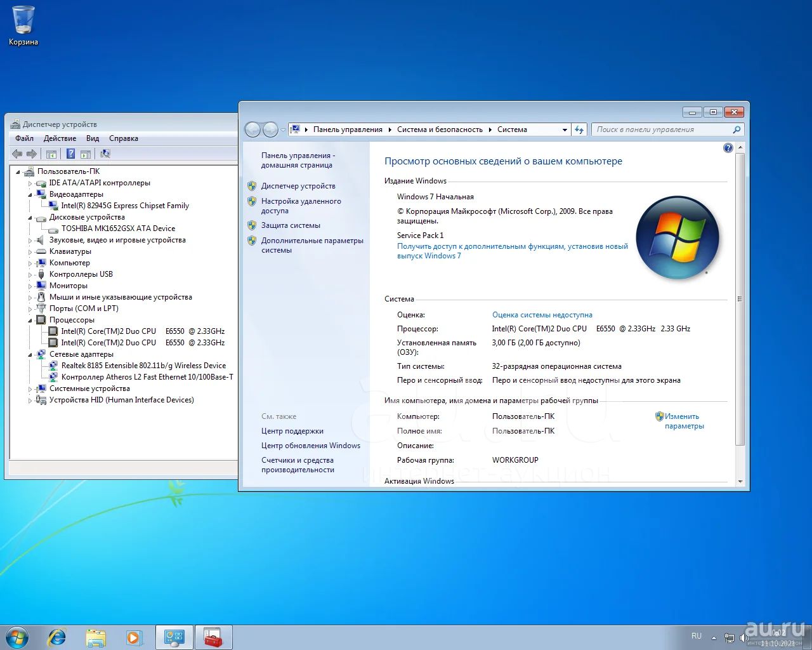
Task: Open the Файл menu in Device Manager
Action: 25,138
